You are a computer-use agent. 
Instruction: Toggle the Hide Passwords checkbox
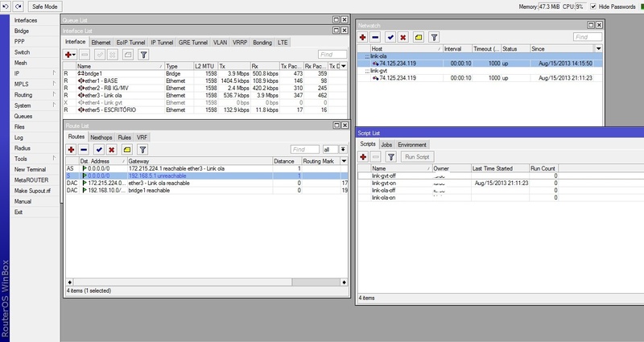[x=593, y=6]
